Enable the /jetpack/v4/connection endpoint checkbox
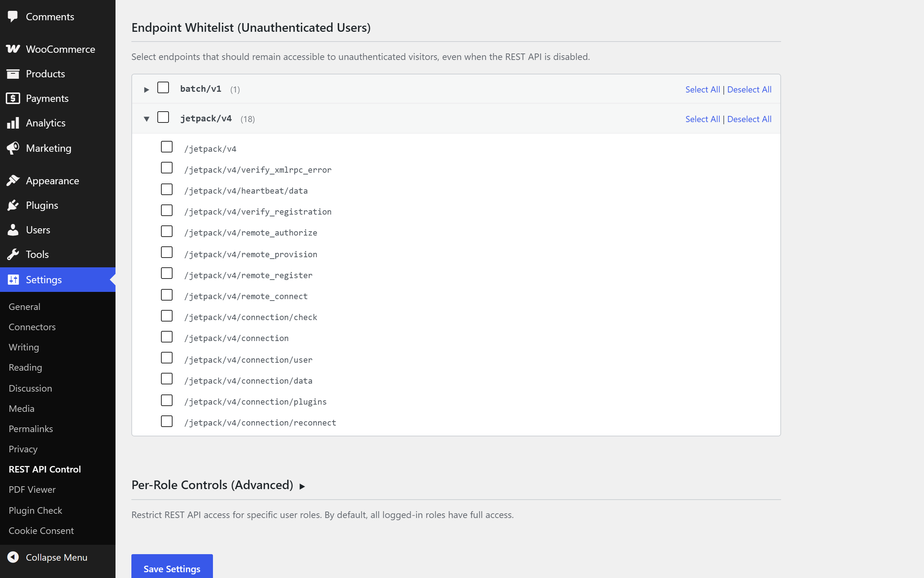 [x=167, y=337]
